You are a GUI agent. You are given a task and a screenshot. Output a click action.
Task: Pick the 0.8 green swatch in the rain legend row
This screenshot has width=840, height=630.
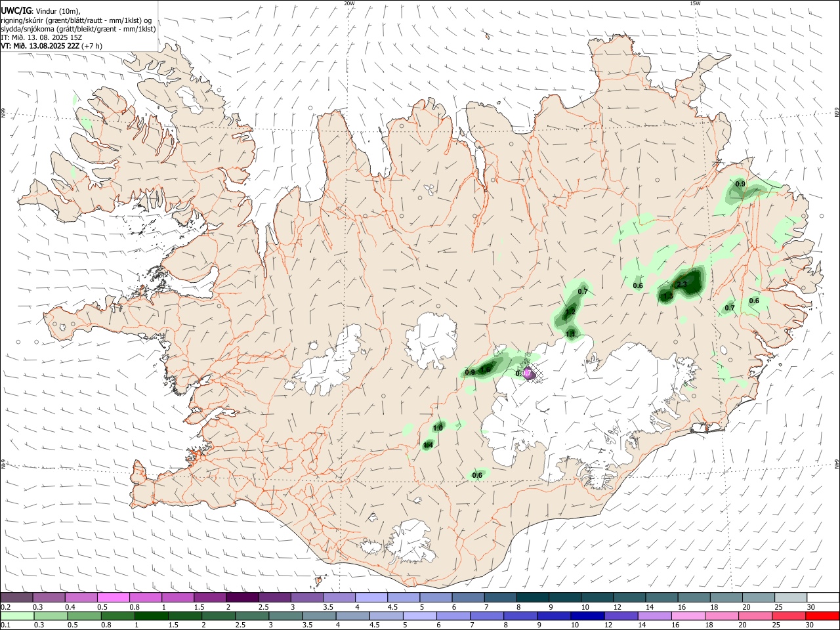coord(117,616)
